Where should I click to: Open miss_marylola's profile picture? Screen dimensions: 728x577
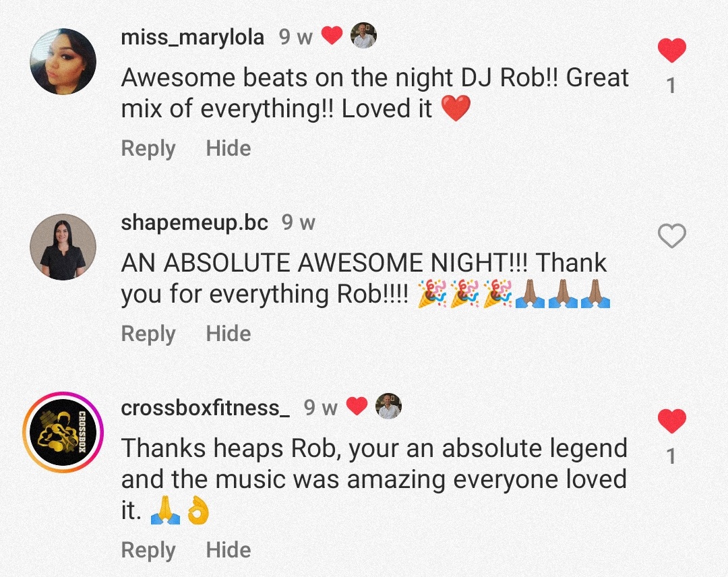pos(63,61)
